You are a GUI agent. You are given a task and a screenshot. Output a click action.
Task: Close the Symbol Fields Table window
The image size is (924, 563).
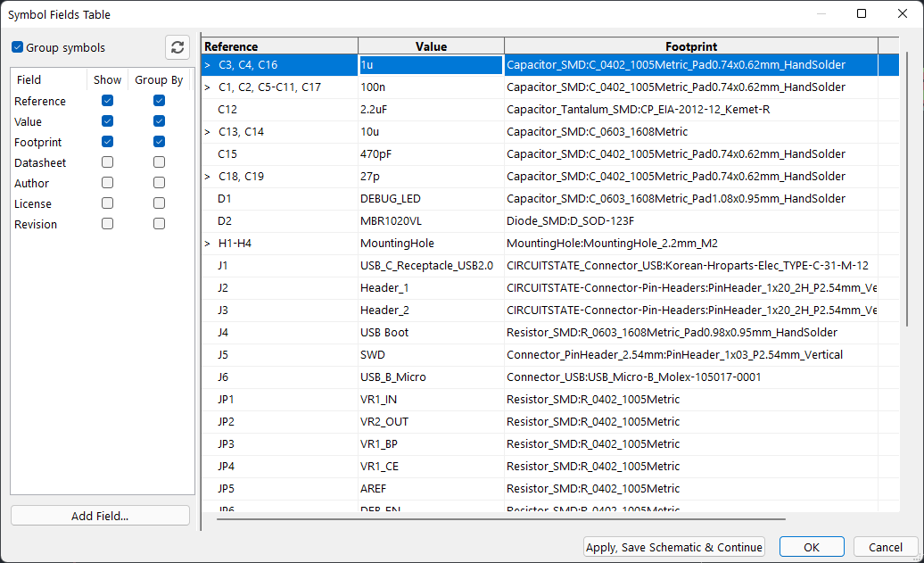(903, 13)
